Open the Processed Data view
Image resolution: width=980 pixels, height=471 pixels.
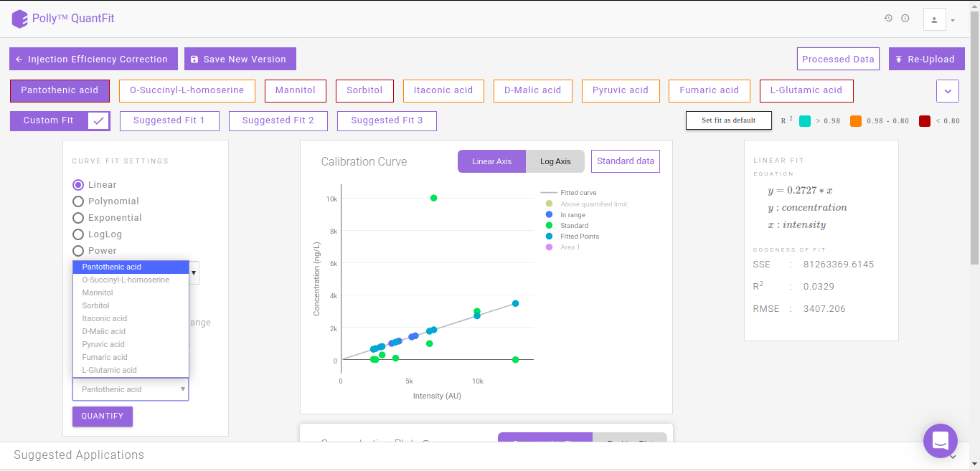(x=838, y=60)
